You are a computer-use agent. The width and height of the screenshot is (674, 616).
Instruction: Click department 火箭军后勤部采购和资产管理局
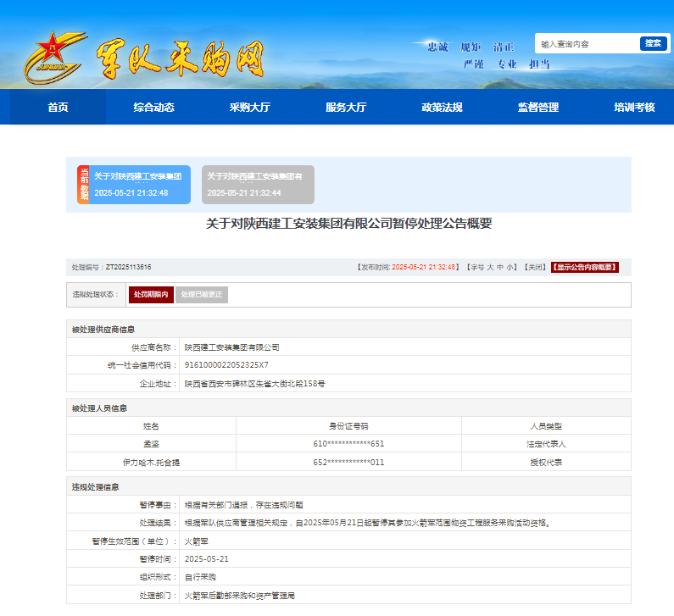(x=240, y=596)
